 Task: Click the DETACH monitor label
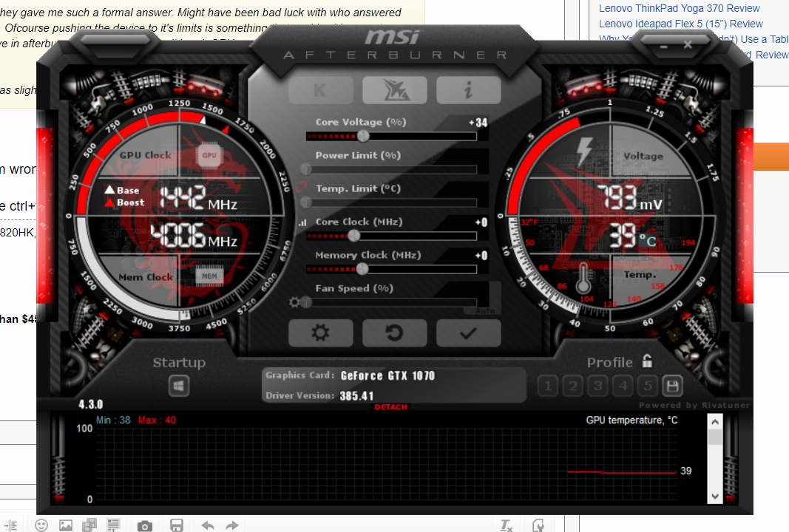[391, 407]
